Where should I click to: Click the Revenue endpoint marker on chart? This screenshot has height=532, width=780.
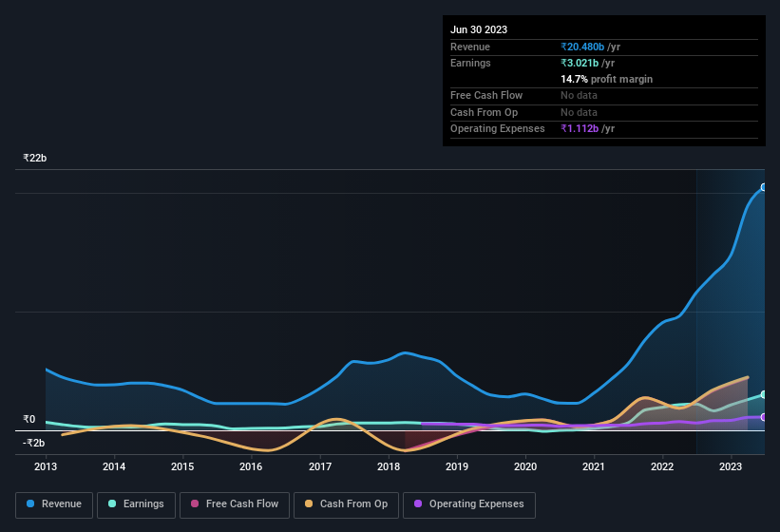click(764, 187)
